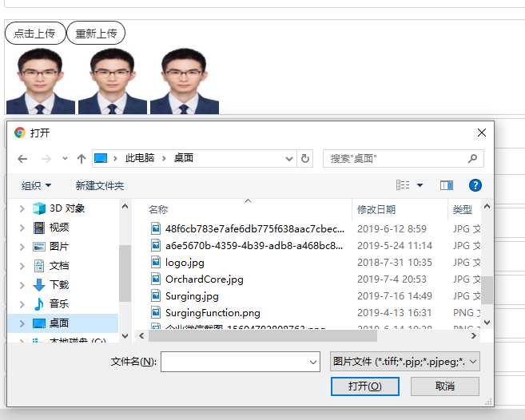Expand the 桌面 tree node

click(22, 323)
